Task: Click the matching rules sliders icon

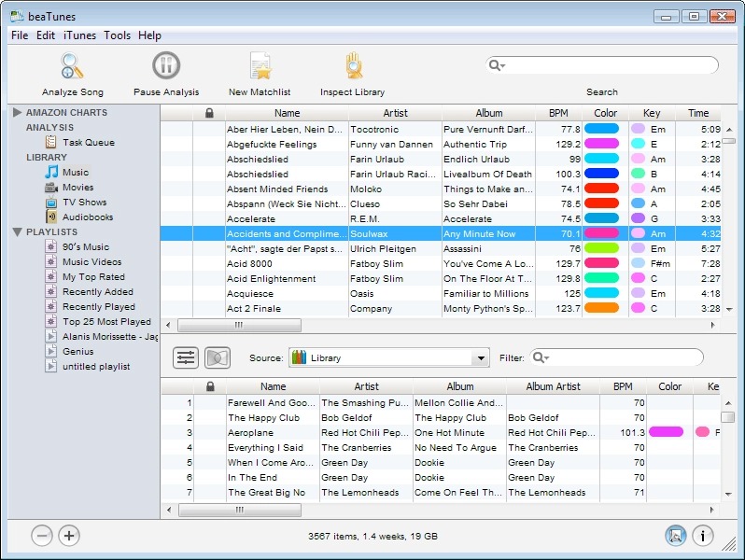Action: click(186, 357)
